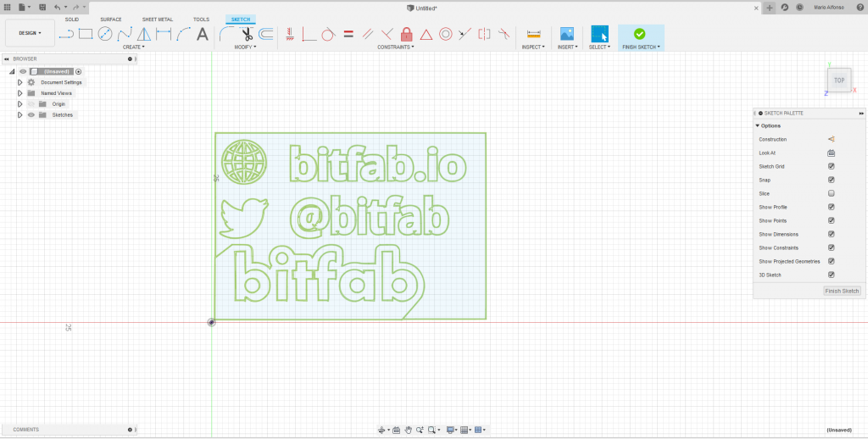The width and height of the screenshot is (868, 439).
Task: Open the Inspect dropdown menu
Action: (x=533, y=47)
